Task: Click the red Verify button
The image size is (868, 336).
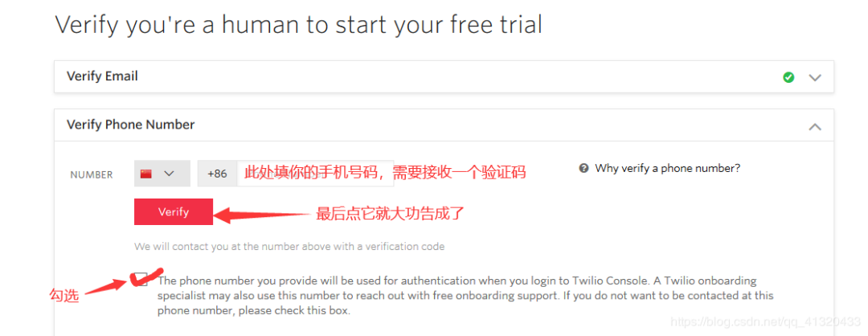Action: click(x=174, y=212)
